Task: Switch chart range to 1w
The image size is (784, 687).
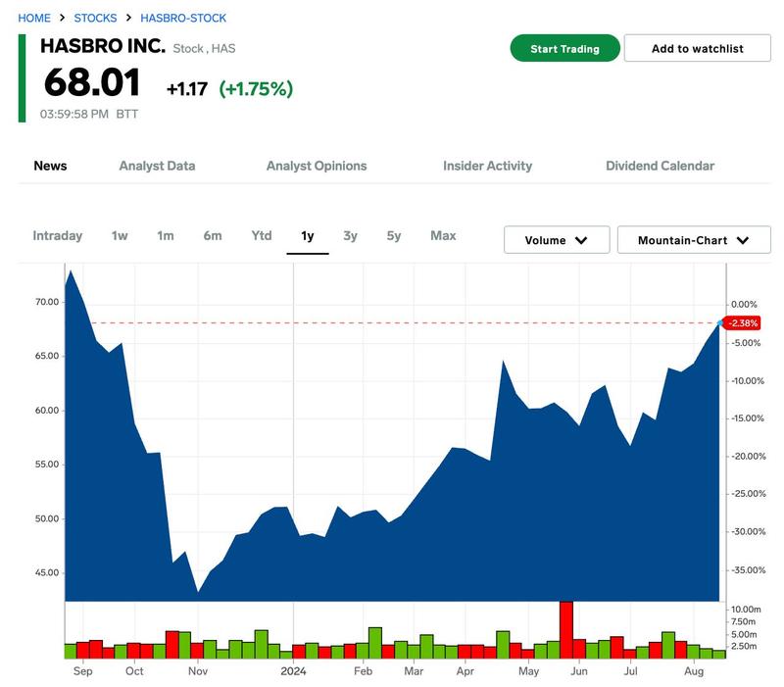Action: coord(120,235)
